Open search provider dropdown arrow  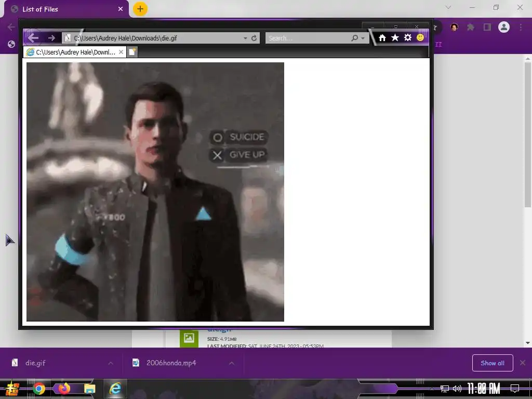(x=363, y=38)
